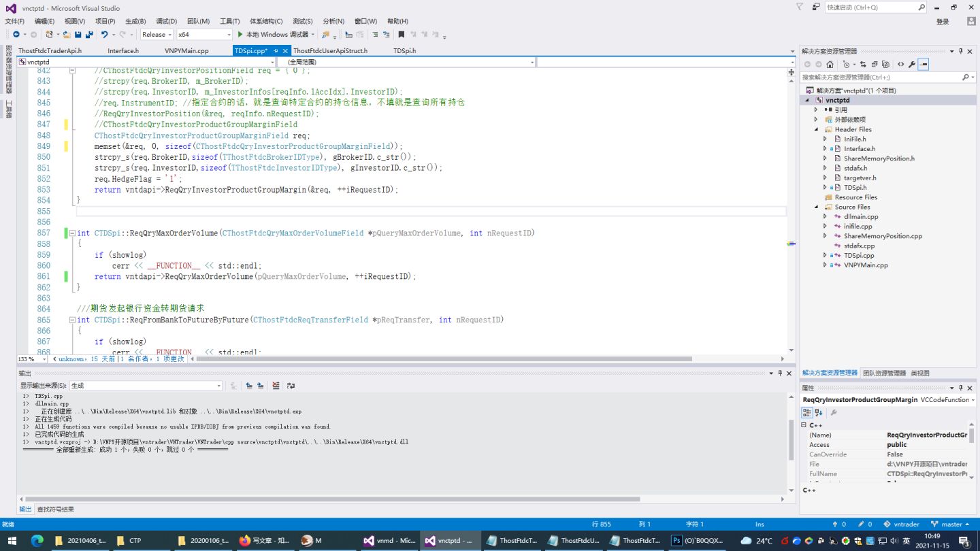Switch to the ThostFtdcUserApiStruct.h tab
980x551 pixels.
click(330, 50)
